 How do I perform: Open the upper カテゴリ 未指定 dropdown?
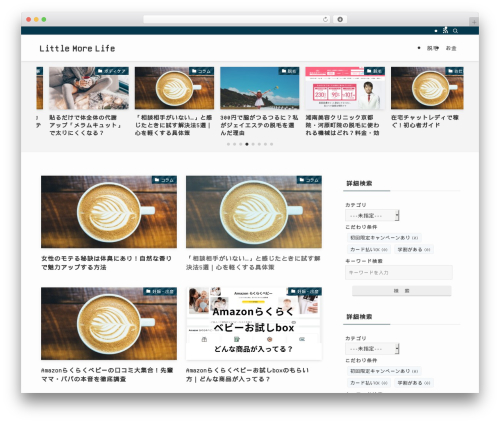(372, 216)
